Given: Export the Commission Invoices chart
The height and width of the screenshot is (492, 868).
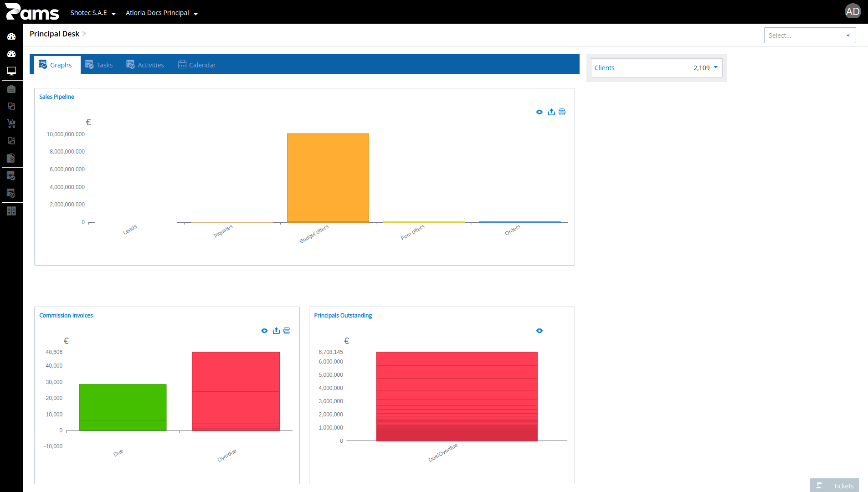Looking at the screenshot, I should point(276,331).
